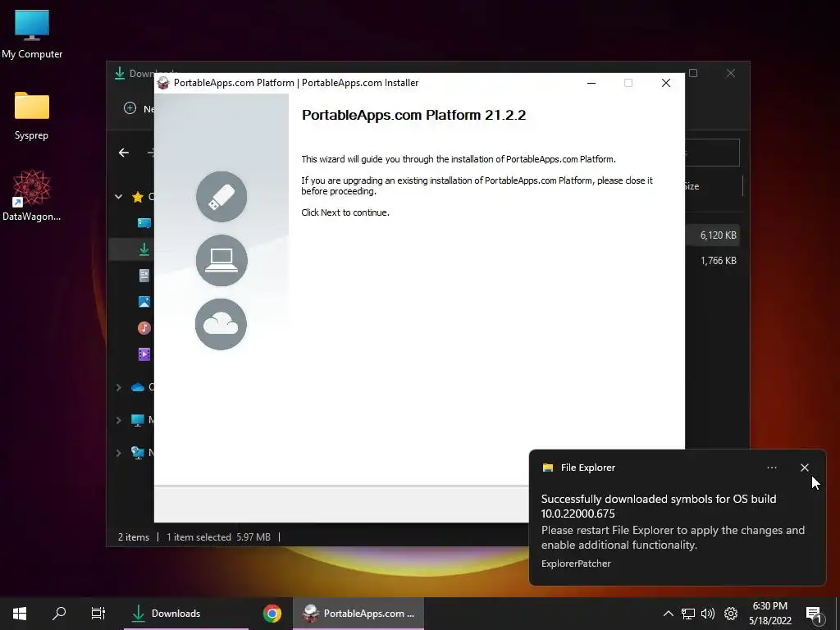
Task: Select the Sysprep folder on desktop
Action: 32,115
